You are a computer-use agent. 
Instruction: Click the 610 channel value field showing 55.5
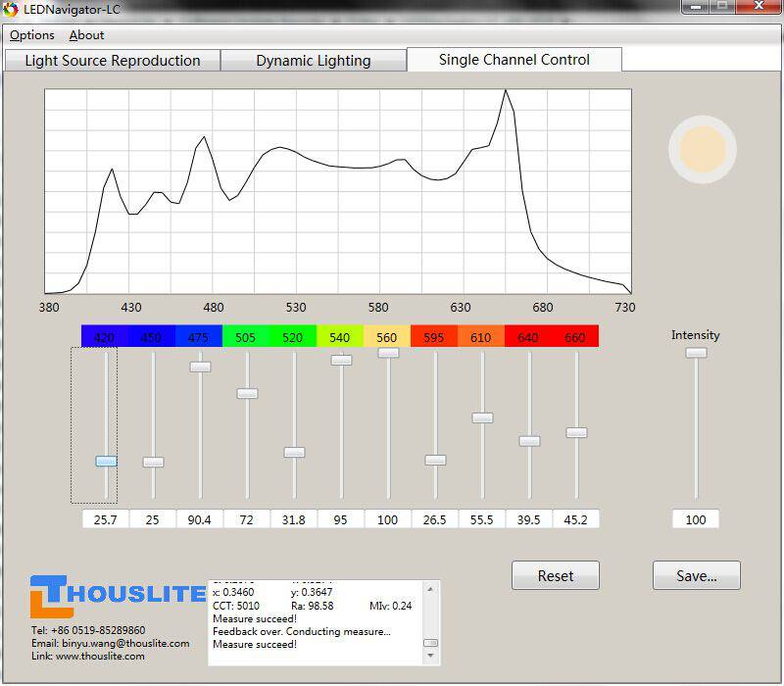(481, 519)
